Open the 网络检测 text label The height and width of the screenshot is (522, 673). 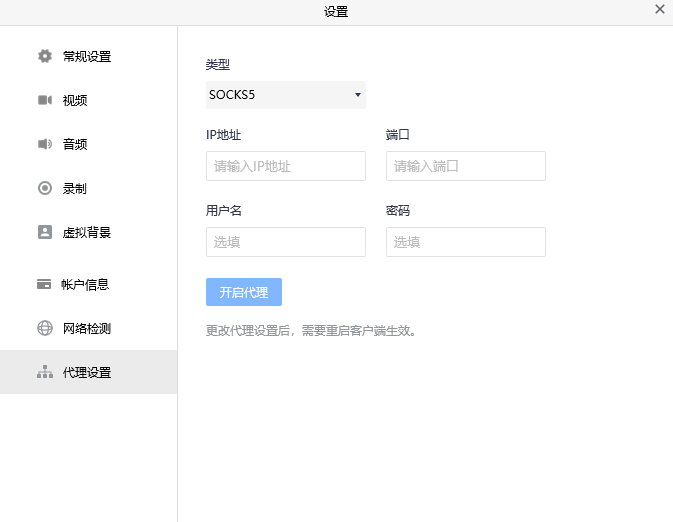(87, 328)
